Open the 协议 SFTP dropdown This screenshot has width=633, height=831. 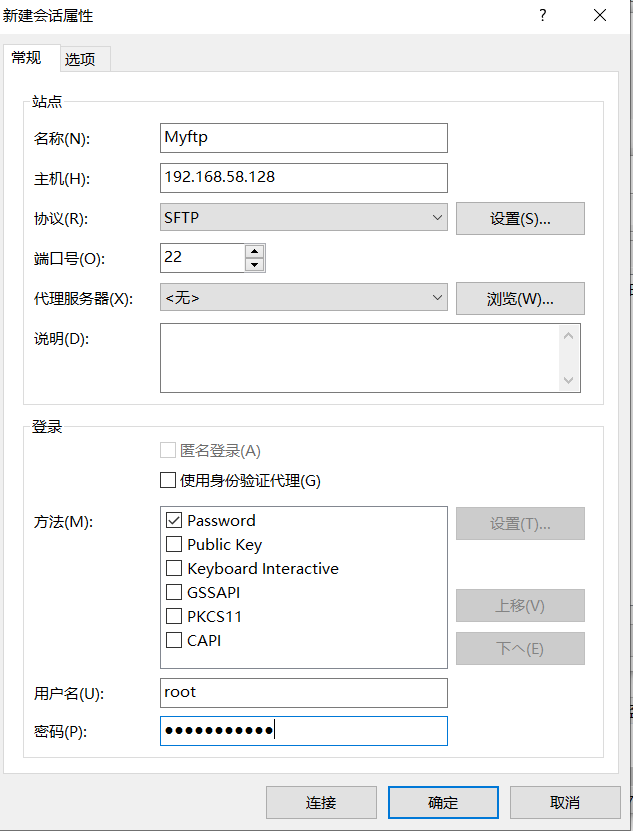click(x=304, y=217)
